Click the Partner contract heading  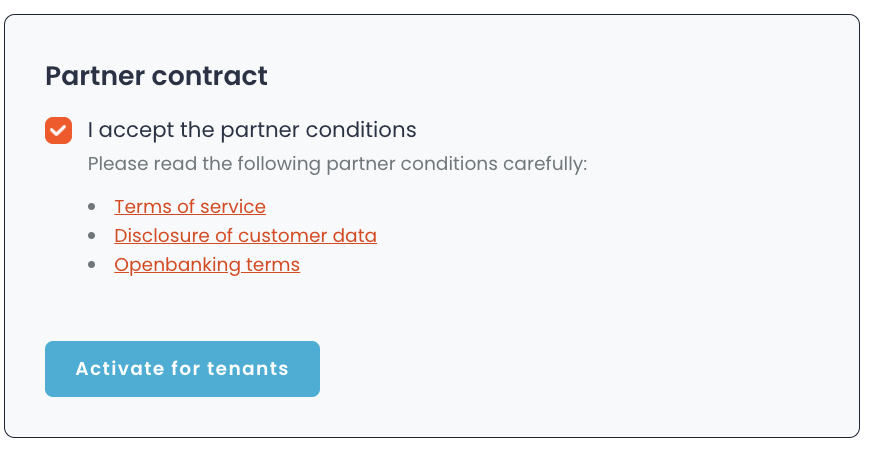coord(157,76)
